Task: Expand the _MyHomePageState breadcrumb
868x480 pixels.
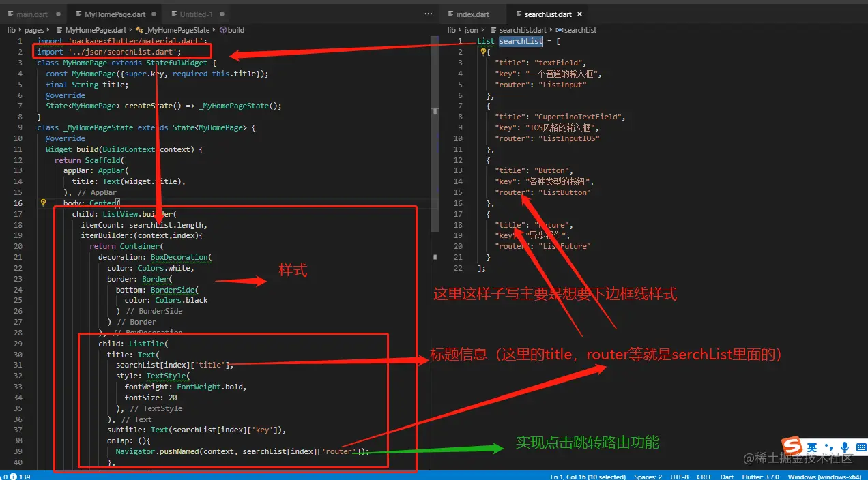Action: [177, 30]
